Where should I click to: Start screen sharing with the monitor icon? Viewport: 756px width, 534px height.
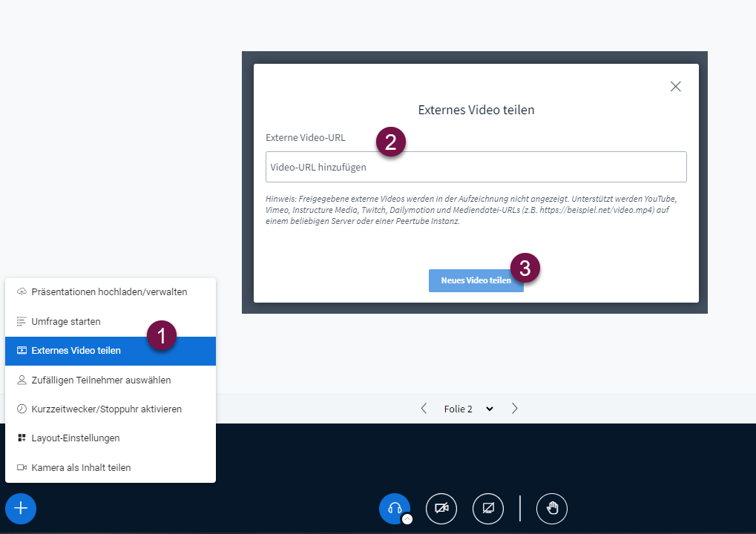(x=488, y=509)
